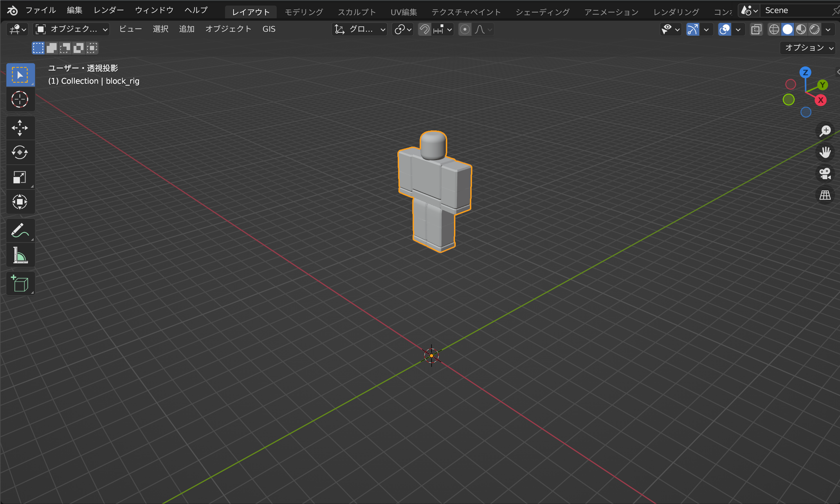The width and height of the screenshot is (840, 504).
Task: Click the 3D cursor at world origin
Action: point(431,355)
